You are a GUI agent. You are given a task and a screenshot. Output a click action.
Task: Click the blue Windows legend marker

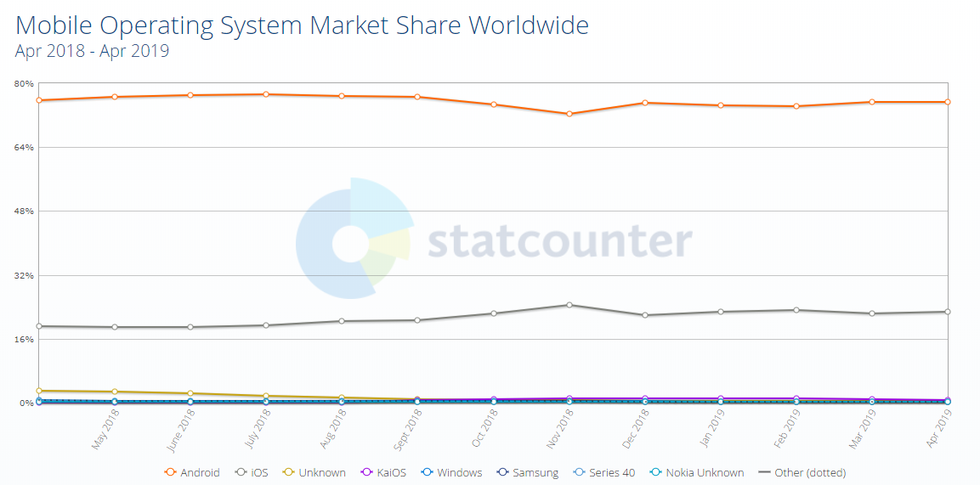tap(428, 472)
